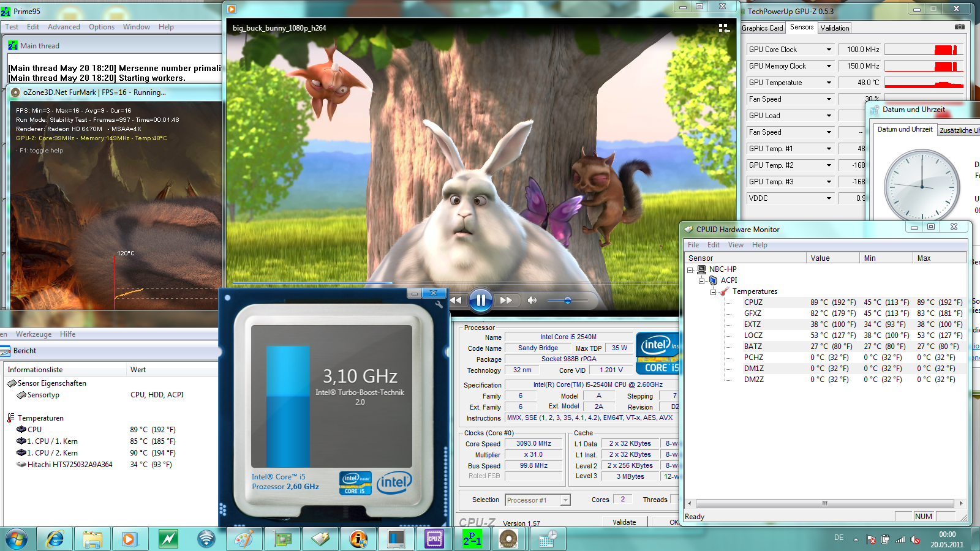Open the GPU Core Clock dropdown
This screenshot has height=551, width=980.
tap(829, 50)
